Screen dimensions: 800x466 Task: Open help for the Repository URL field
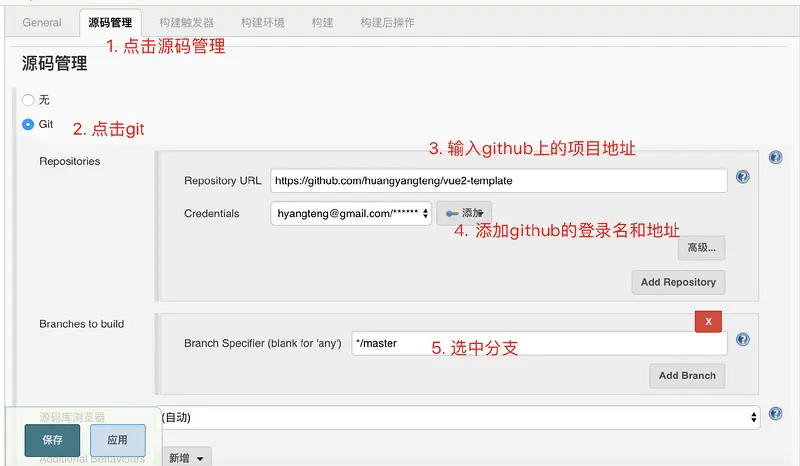(743, 177)
